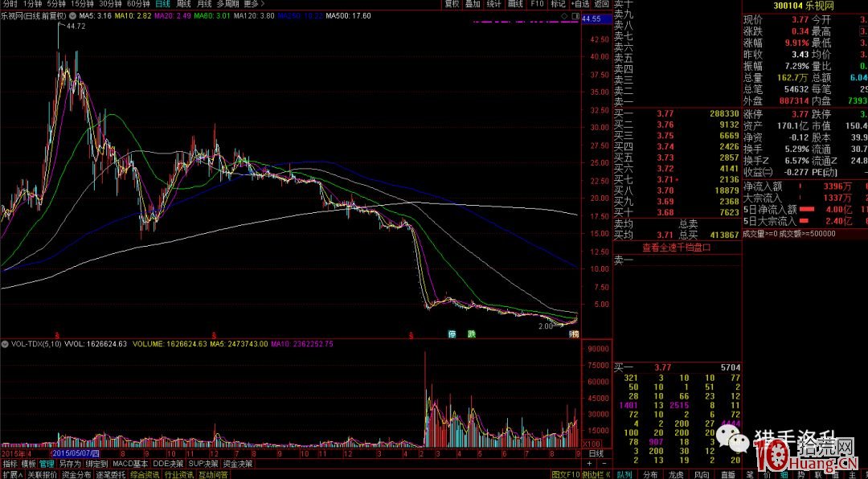Click 查看全速千档盘口 link
The height and width of the screenshot is (479, 868).
[675, 248]
